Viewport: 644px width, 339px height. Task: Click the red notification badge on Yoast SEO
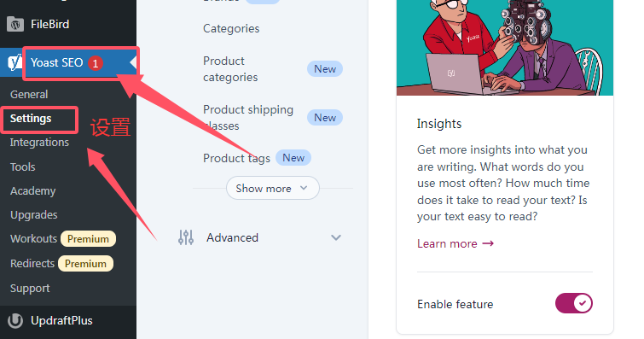pyautogui.click(x=96, y=63)
